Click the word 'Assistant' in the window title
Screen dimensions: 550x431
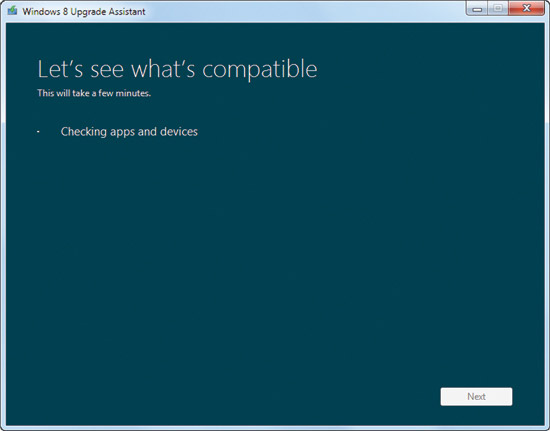pos(127,12)
